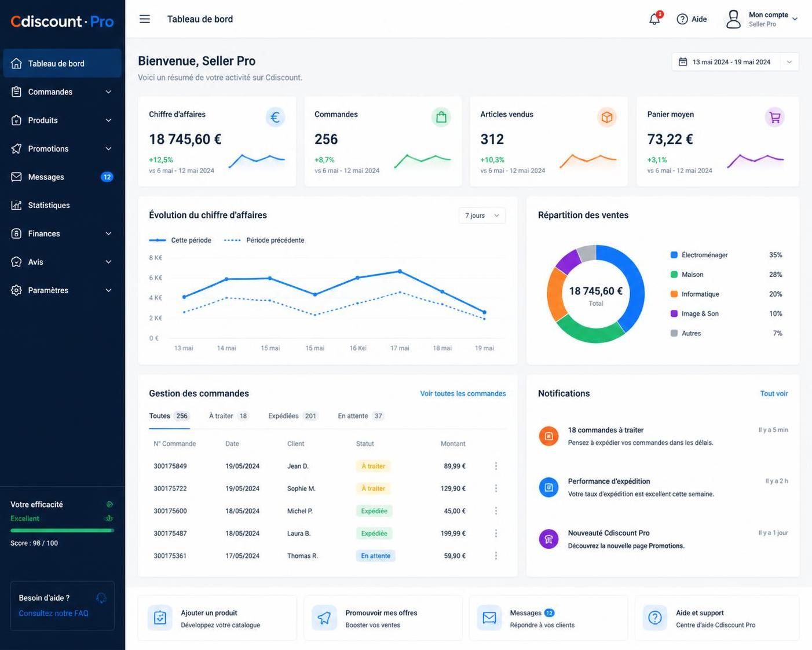
Task: Click the Ajouter un produit clipboard icon
Action: point(160,618)
